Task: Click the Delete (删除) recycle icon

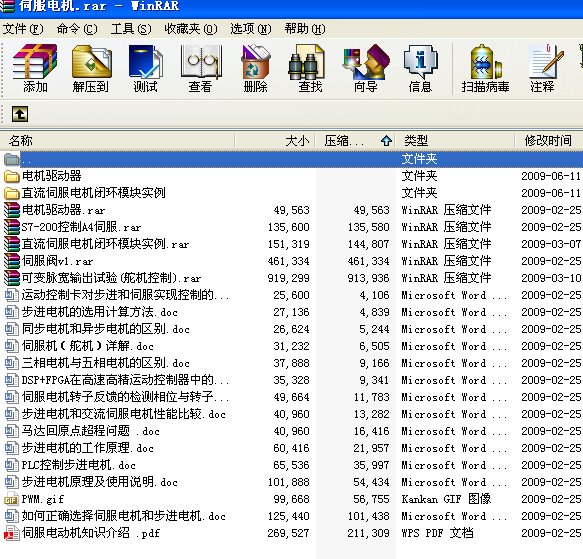Action: click(x=255, y=62)
